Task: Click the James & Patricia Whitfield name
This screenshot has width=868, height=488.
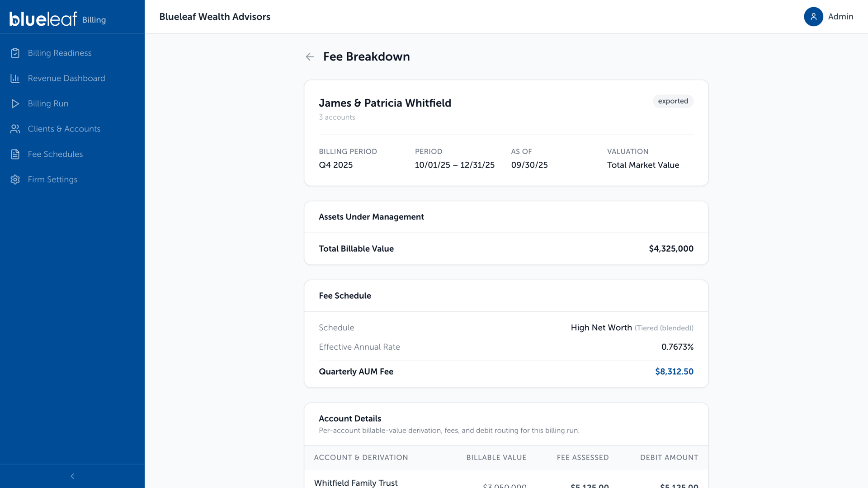Action: click(385, 103)
